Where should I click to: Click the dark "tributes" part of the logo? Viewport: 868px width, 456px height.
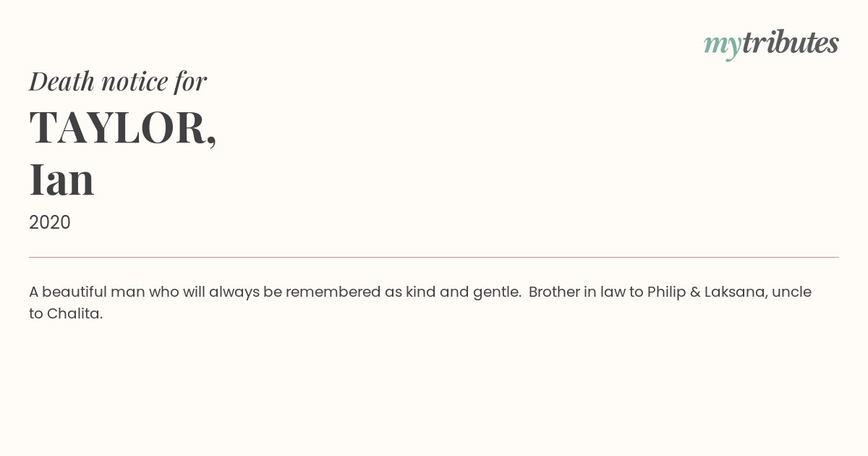click(x=791, y=43)
